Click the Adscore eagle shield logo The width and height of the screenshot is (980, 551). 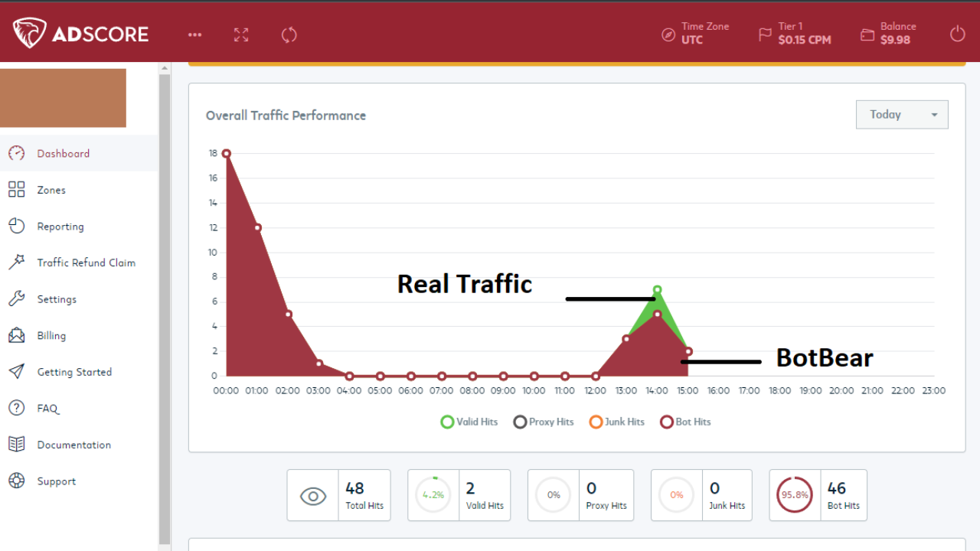pos(29,34)
